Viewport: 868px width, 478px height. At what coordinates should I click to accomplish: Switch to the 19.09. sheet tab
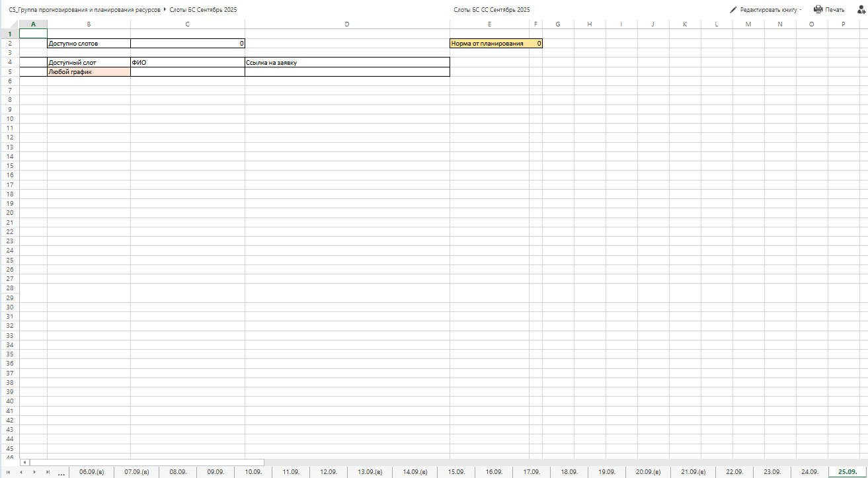coord(606,472)
